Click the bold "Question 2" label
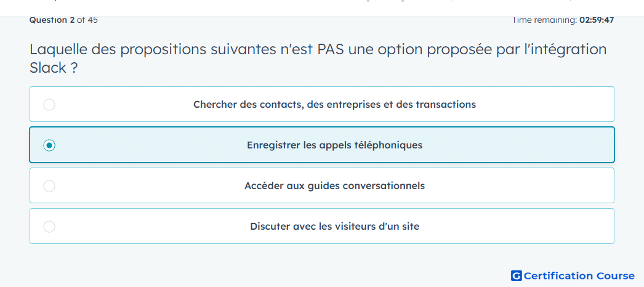Viewport: 644px width, 287px height. coord(52,20)
